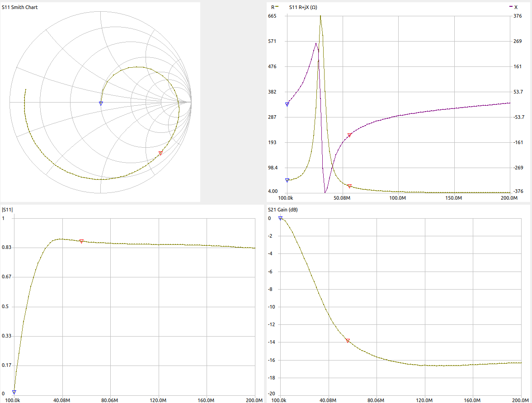Click the S11 Smith Chart title
The width and height of the screenshot is (532, 403).
tap(19, 7)
